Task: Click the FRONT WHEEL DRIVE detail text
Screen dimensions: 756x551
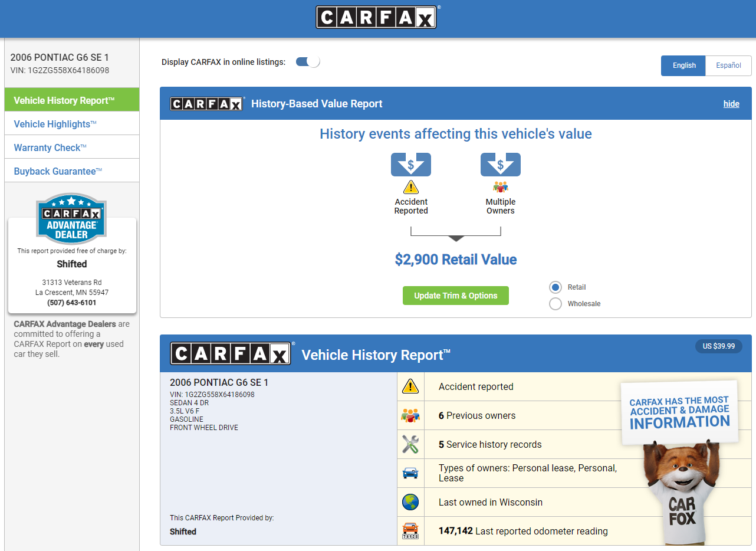Action: click(204, 428)
